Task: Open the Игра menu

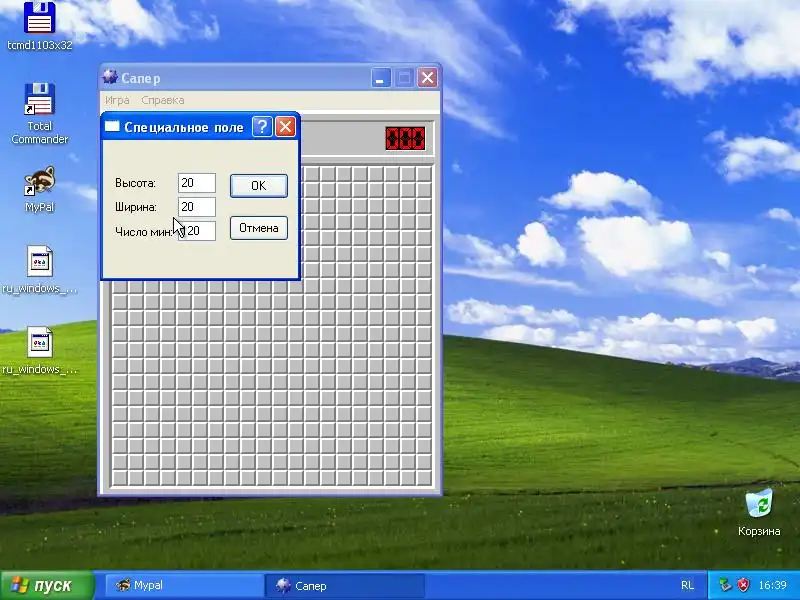Action: (x=117, y=100)
